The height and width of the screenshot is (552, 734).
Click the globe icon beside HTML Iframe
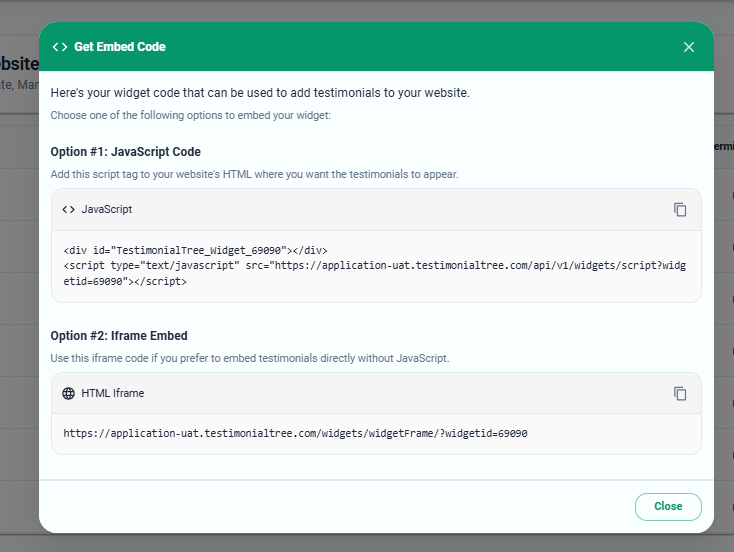[x=68, y=394]
